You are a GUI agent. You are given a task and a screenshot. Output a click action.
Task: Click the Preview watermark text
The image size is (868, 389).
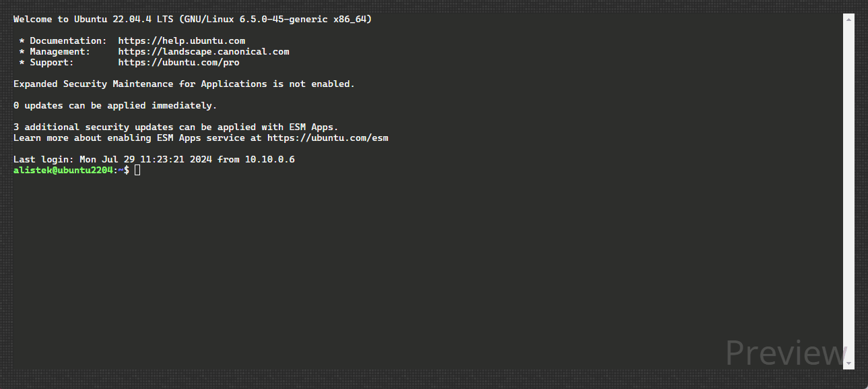(785, 353)
